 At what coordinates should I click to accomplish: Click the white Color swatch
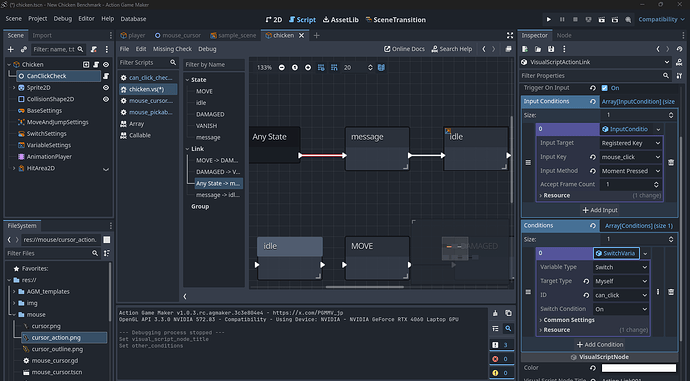tap(639, 368)
